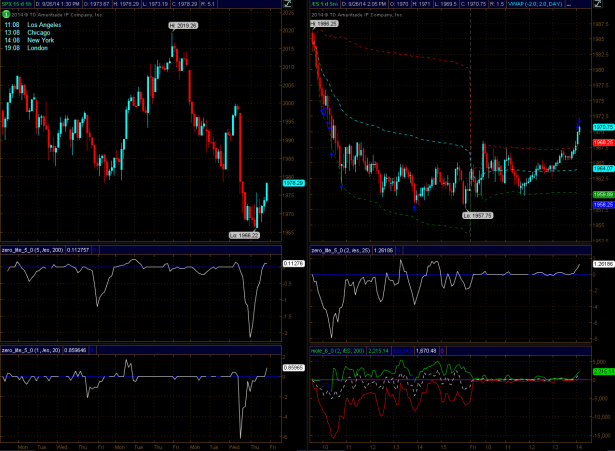This screenshot has width=615, height=451.
Task: Click the mole_6_0 (2, /ES, 200) study label
Action: 338,351
